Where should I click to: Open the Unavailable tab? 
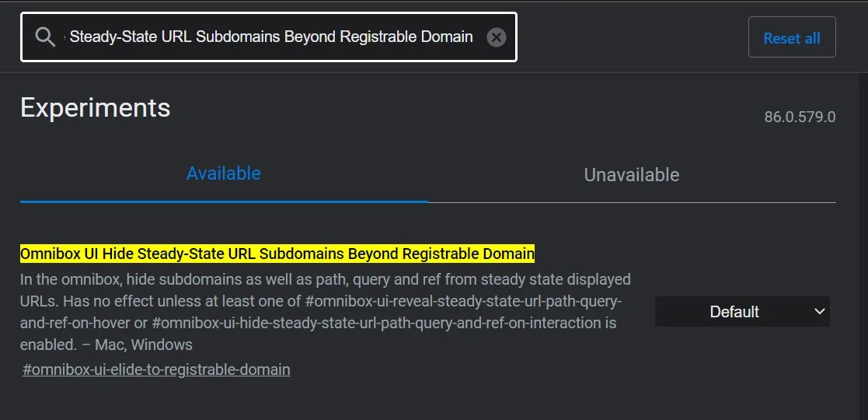(x=631, y=175)
